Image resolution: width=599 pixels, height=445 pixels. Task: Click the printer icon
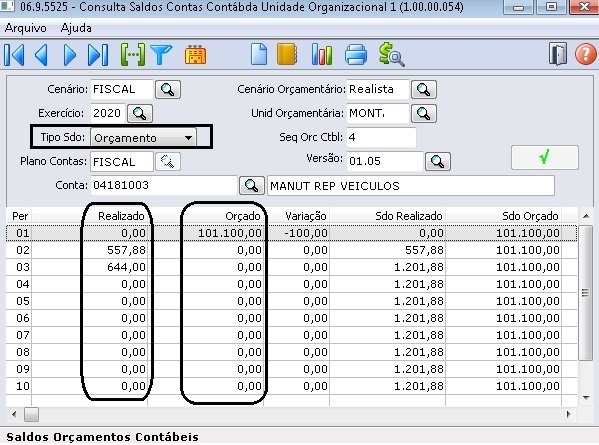pos(356,55)
